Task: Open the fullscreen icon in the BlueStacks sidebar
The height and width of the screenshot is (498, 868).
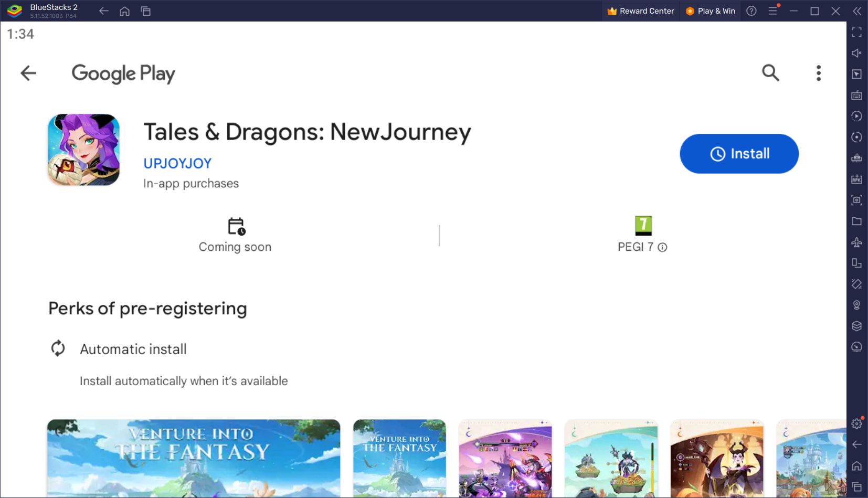Action: pos(858,33)
